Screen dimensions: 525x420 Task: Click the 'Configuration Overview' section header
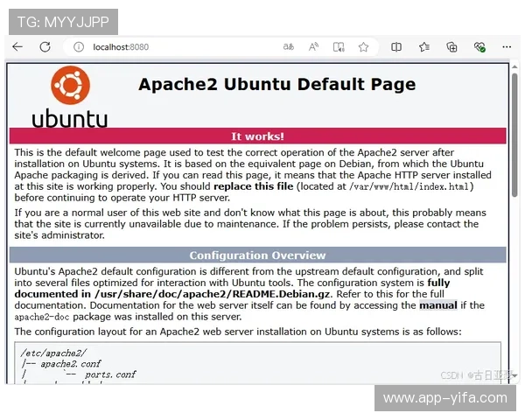click(x=257, y=255)
